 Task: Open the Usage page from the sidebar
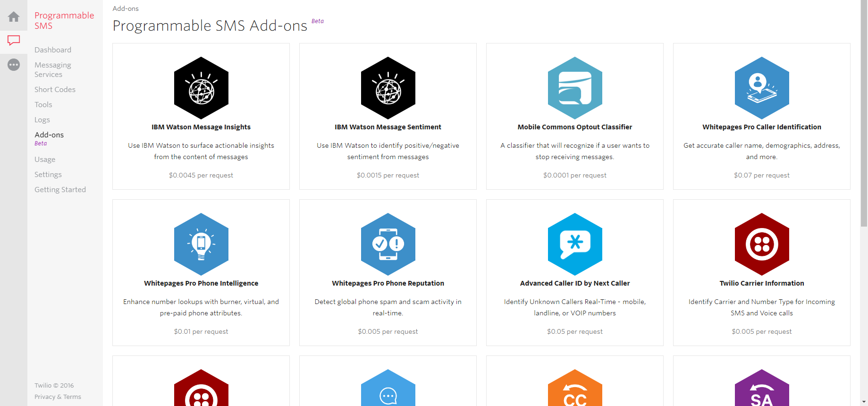tap(45, 160)
